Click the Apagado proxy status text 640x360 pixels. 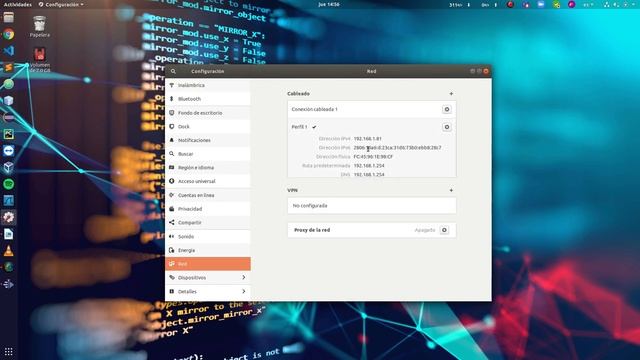425,230
